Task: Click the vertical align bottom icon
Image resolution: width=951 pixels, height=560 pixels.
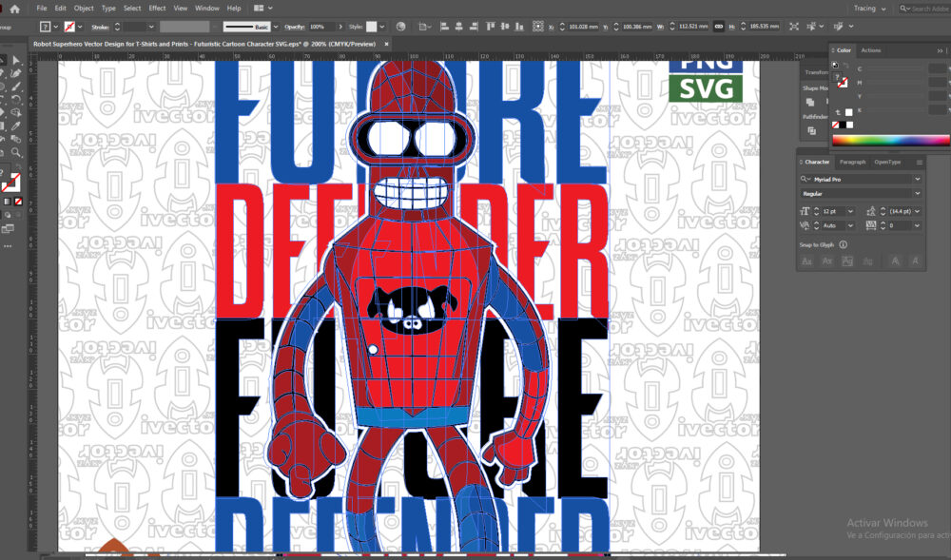Action: coord(519,27)
